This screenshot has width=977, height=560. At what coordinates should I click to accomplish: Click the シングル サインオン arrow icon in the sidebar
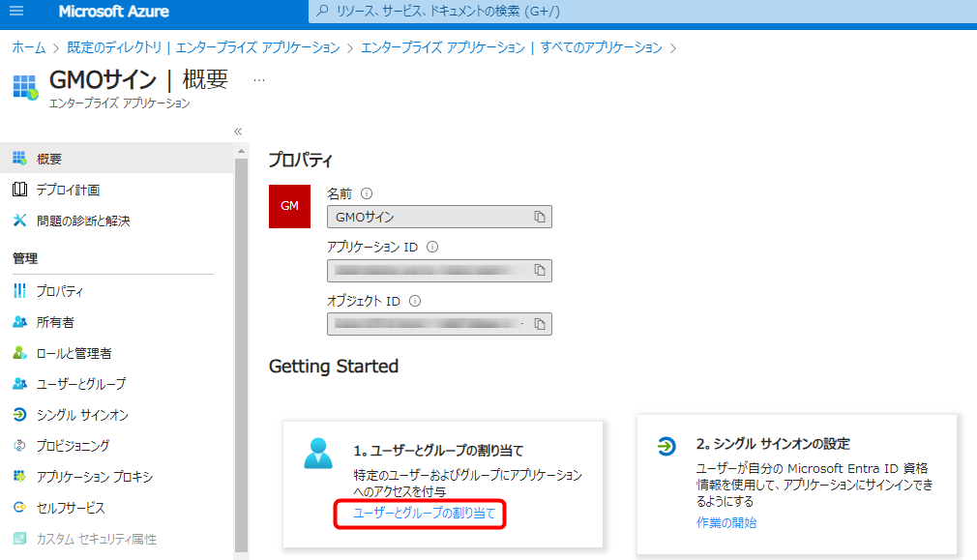tap(20, 415)
